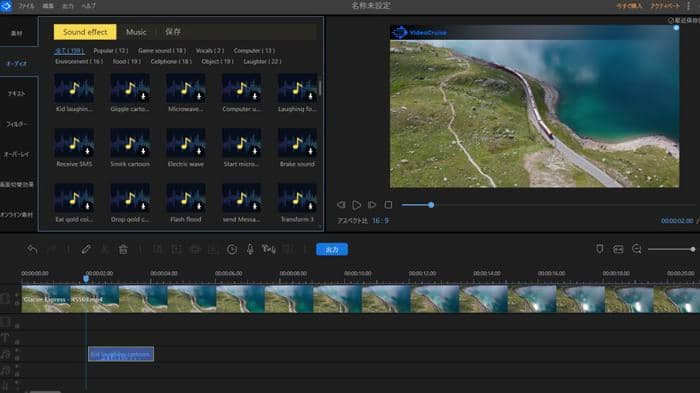Image resolution: width=700 pixels, height=393 pixels.
Task: Open the 16:9 aspect ratio selector
Action: pyautogui.click(x=380, y=221)
